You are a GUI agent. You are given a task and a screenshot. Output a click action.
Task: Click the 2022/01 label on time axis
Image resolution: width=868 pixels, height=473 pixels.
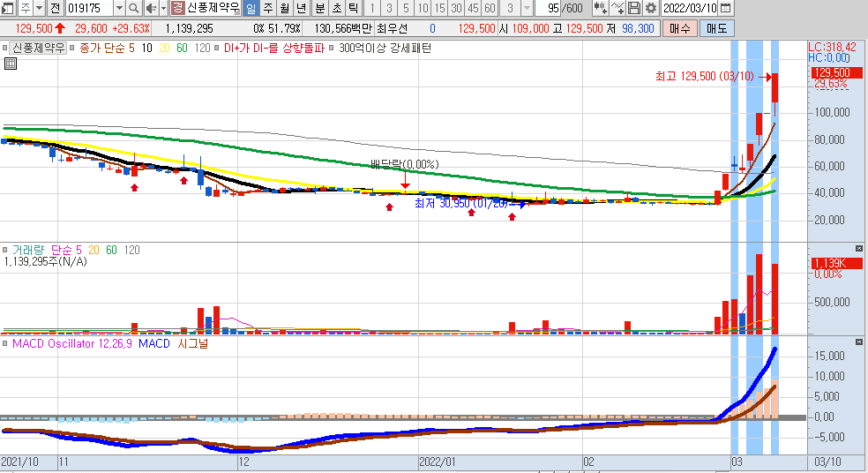[x=438, y=462]
